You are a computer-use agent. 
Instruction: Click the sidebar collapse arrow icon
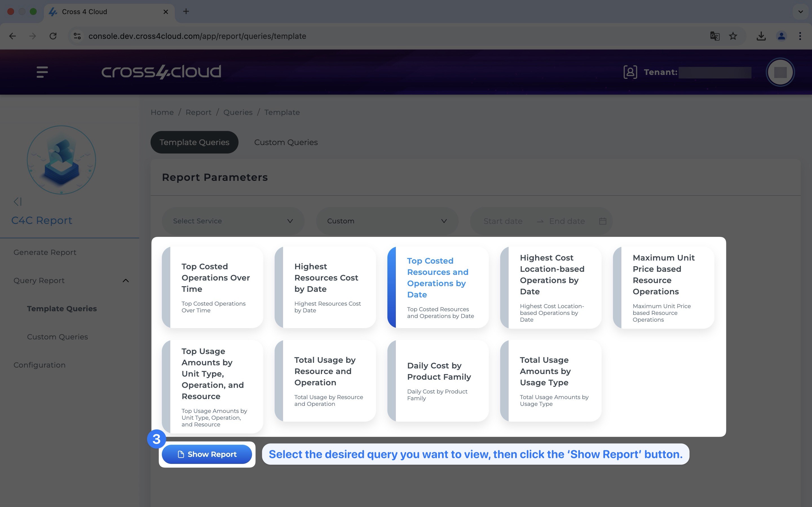click(x=17, y=201)
